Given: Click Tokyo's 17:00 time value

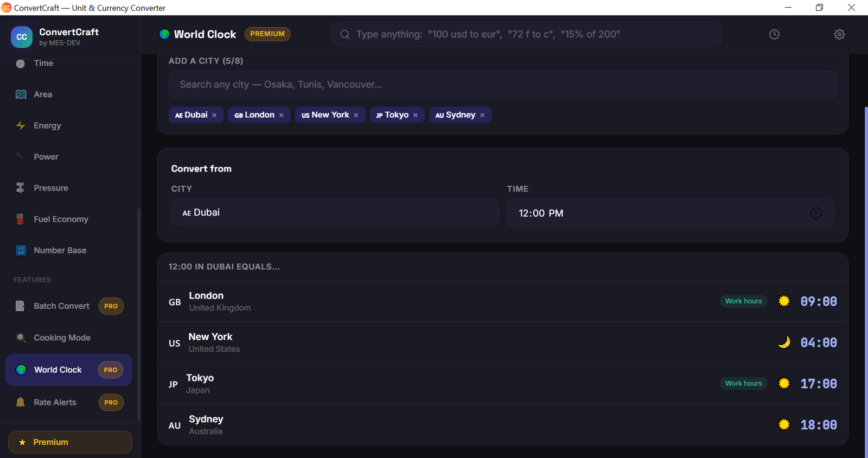Looking at the screenshot, I should pyautogui.click(x=819, y=384).
